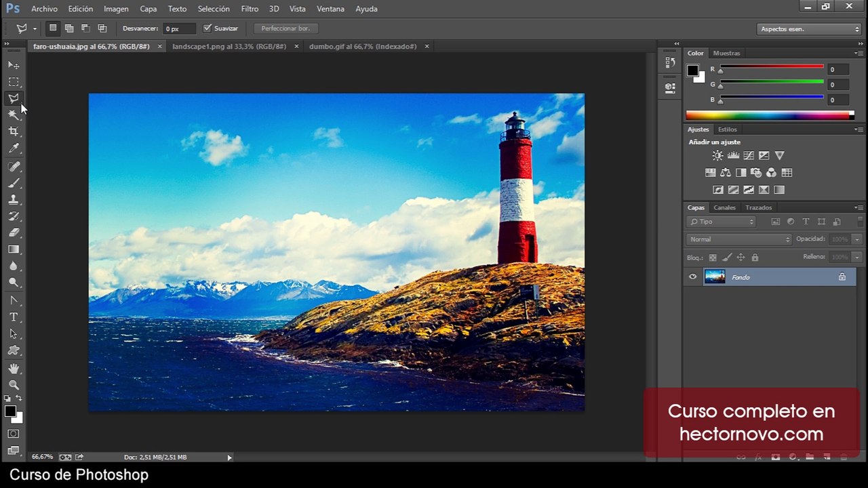
Task: Open the Tipo layer filter dropdown
Action: [x=721, y=222]
